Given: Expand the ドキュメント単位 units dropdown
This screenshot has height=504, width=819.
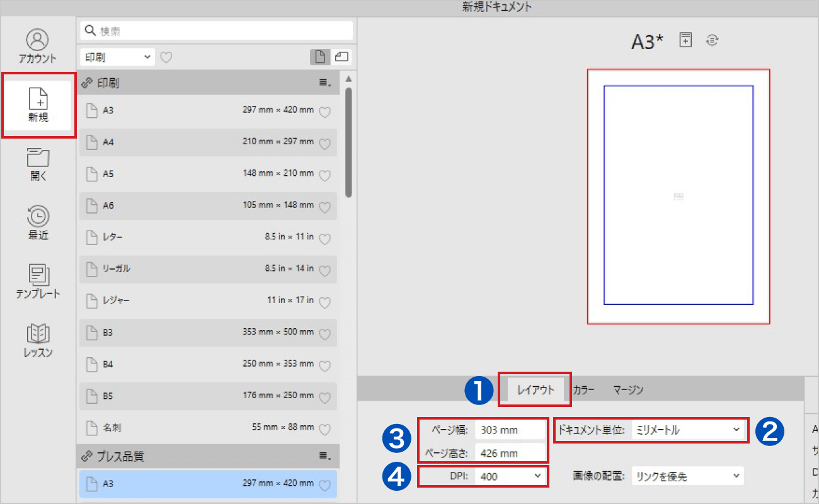Looking at the screenshot, I should pyautogui.click(x=689, y=430).
